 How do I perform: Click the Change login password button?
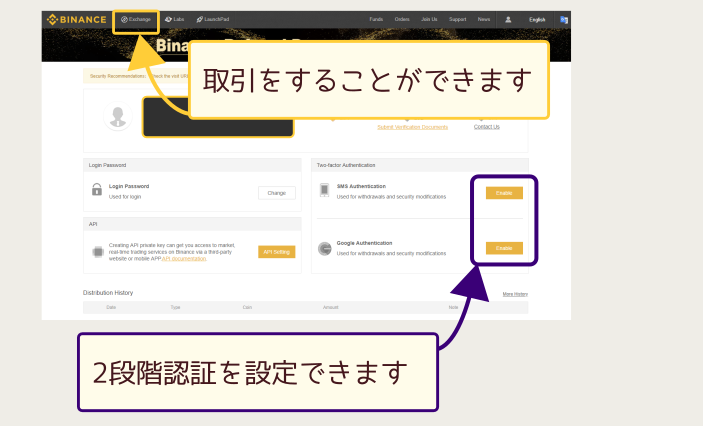click(277, 193)
